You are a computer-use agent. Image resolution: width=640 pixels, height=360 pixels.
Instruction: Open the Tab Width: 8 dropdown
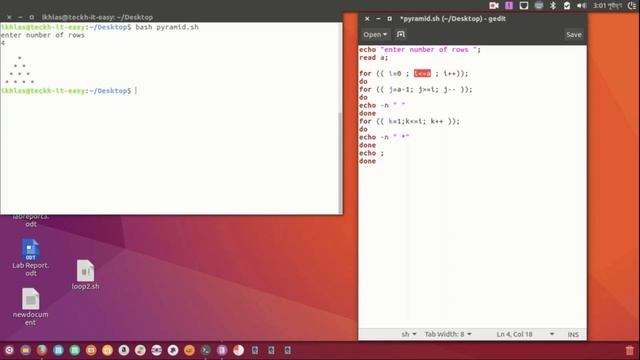pos(448,334)
